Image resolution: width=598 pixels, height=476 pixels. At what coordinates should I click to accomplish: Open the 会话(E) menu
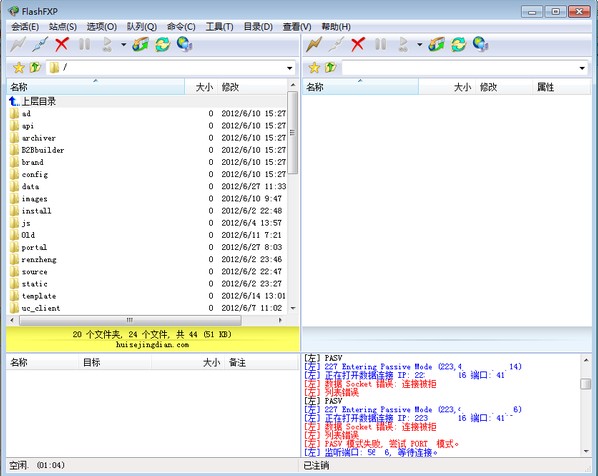[x=25, y=27]
